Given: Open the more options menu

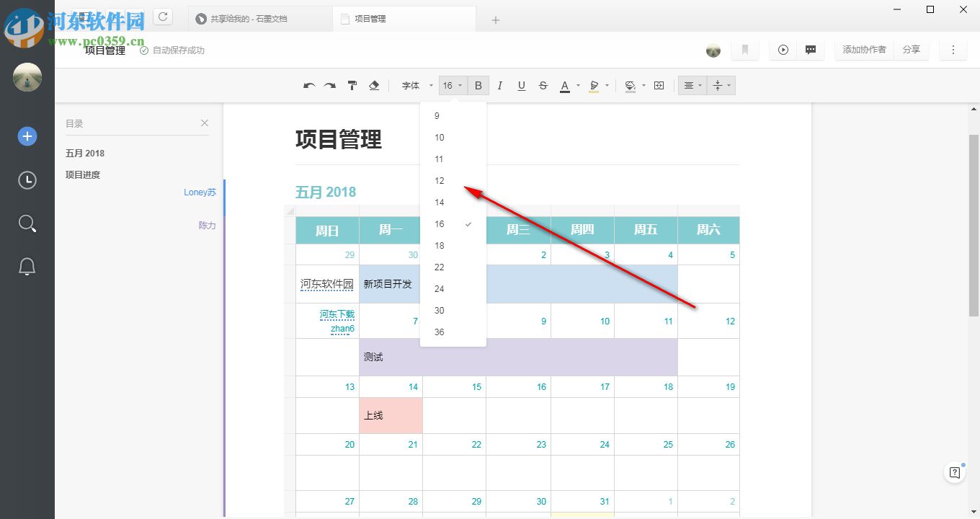Looking at the screenshot, I should [x=953, y=49].
